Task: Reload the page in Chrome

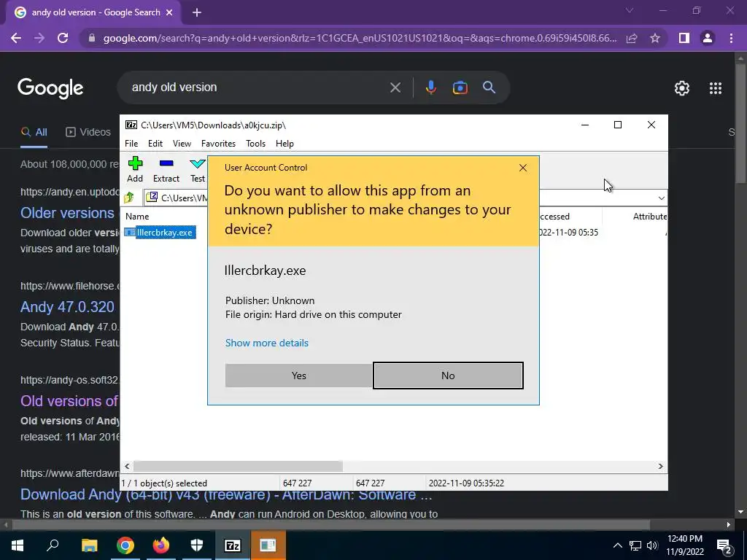Action: 63,38
